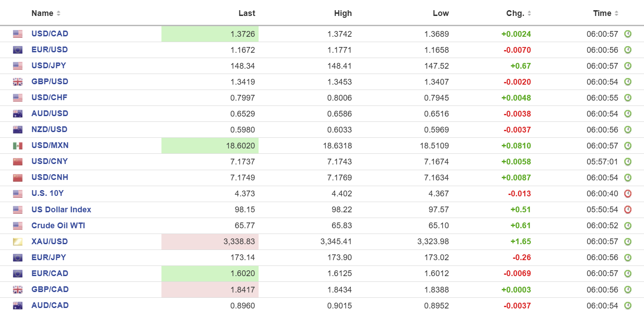This screenshot has height=312, width=644.
Task: Click the pink highlighted XAU/USD last price
Action: (x=210, y=242)
